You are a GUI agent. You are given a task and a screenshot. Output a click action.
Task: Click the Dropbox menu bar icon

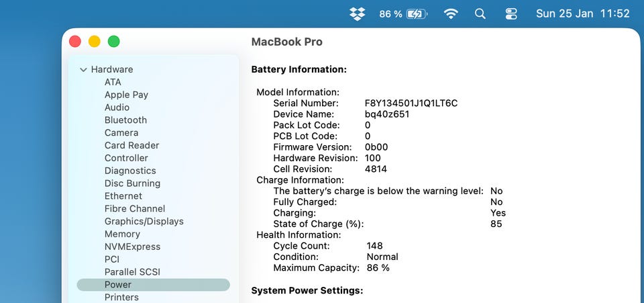357,13
